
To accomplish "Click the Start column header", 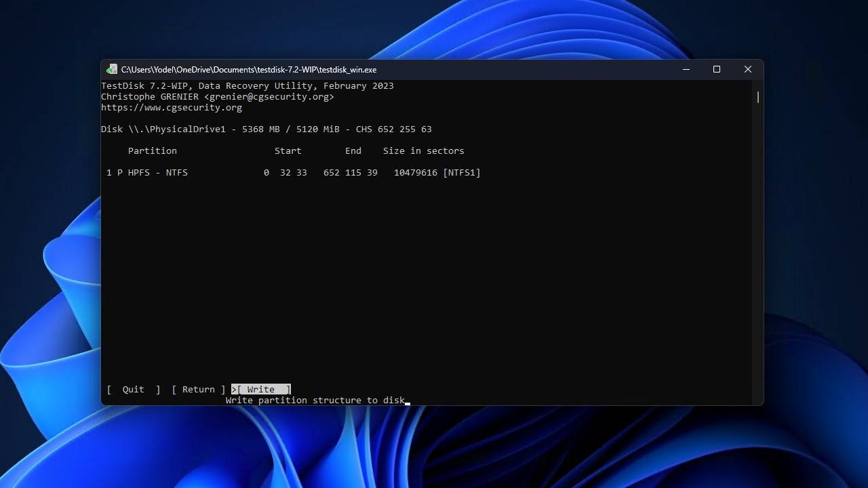I will [x=288, y=151].
